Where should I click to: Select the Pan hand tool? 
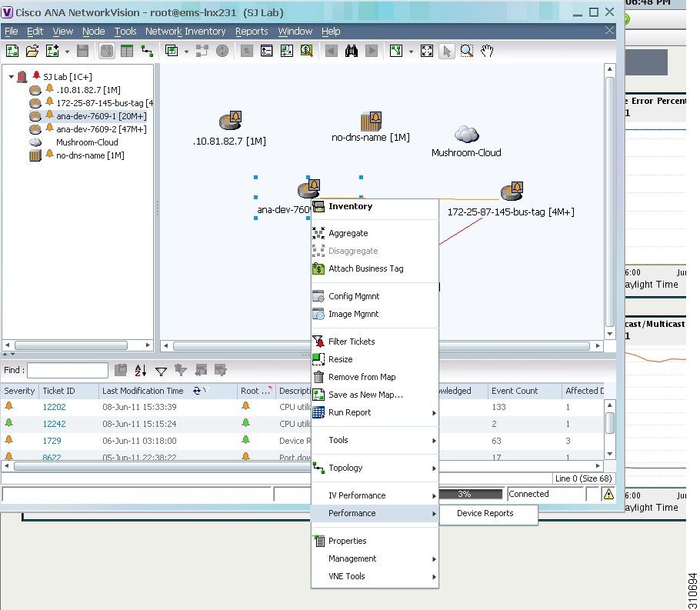point(486,51)
